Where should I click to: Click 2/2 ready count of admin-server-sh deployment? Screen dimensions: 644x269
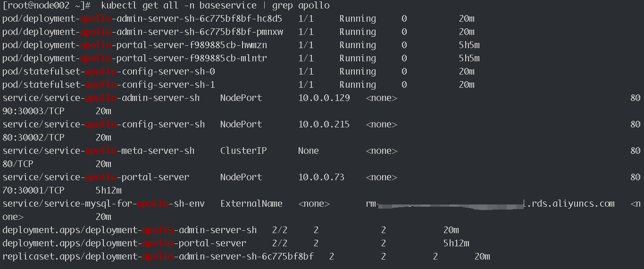click(280, 230)
